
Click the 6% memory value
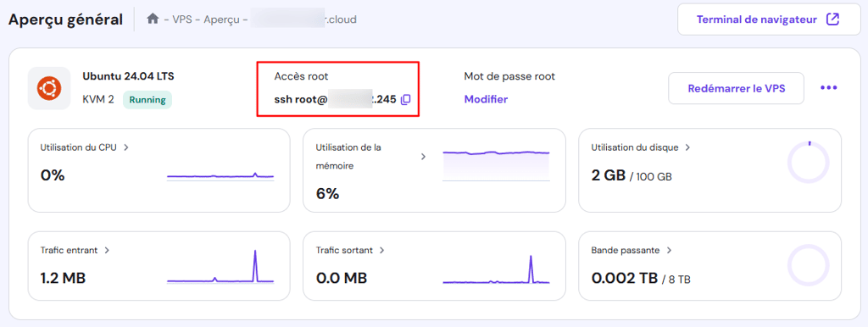coord(328,194)
